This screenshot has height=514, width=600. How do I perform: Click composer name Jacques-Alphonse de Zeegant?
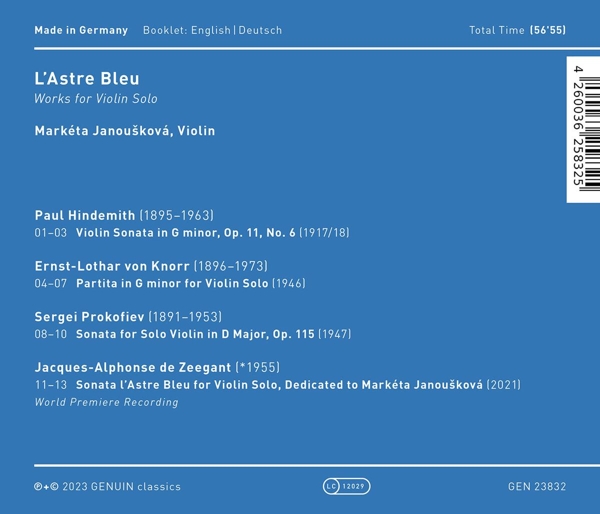coord(134,367)
